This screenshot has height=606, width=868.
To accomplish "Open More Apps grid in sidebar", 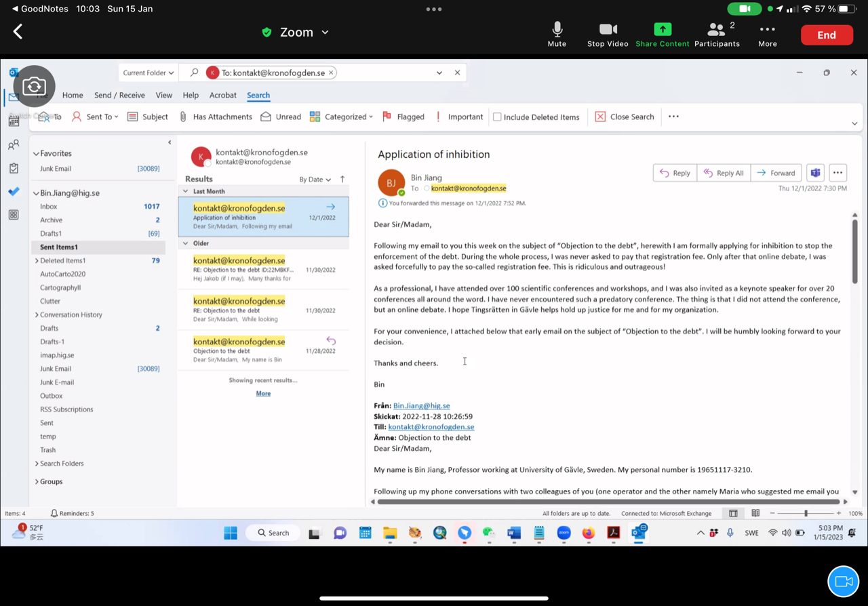I will (x=14, y=215).
